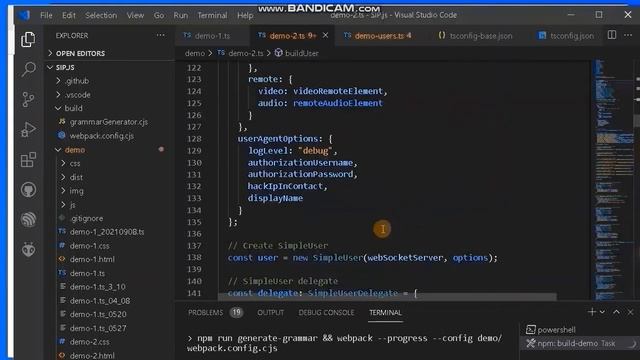Click the VS Code logo icon
Image resolution: width=640 pixels, height=360 pixels.
pyautogui.click(x=24, y=15)
